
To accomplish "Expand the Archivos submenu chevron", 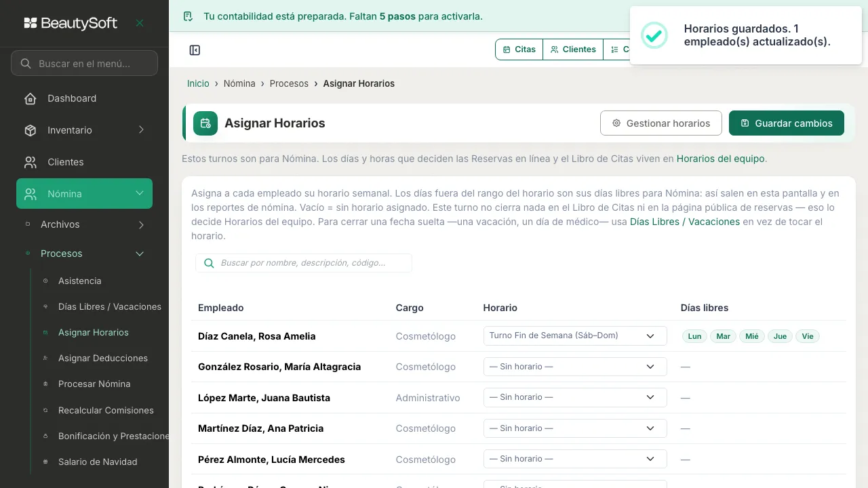I will (141, 224).
